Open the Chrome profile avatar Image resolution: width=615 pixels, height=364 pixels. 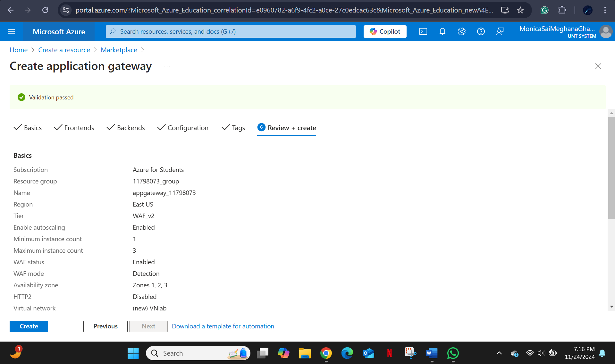(588, 10)
